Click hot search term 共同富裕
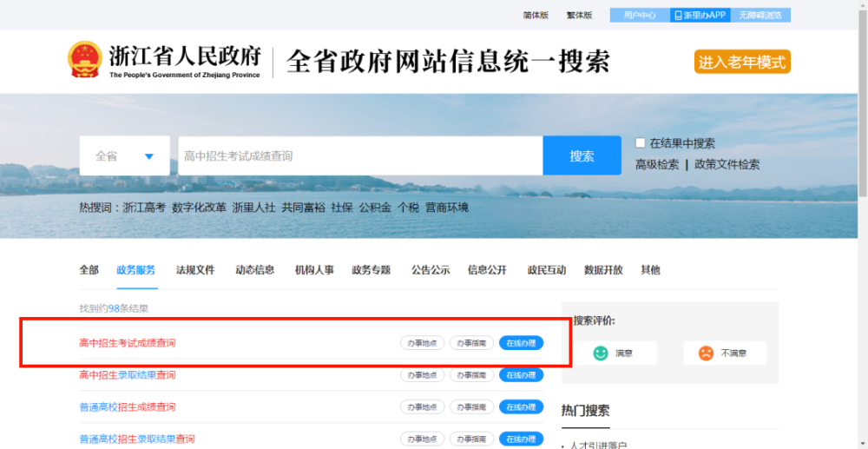The width and height of the screenshot is (868, 449). tap(303, 208)
